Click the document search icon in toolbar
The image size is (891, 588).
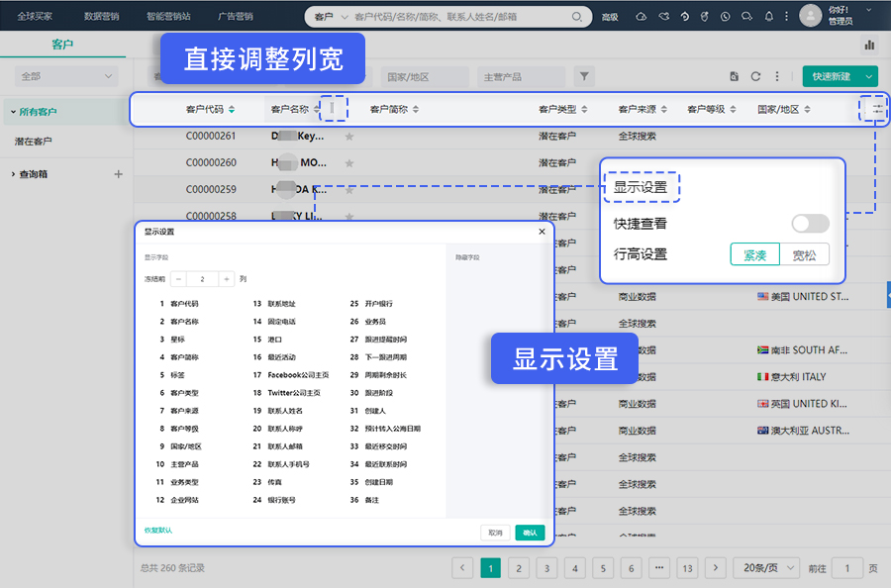tap(735, 76)
